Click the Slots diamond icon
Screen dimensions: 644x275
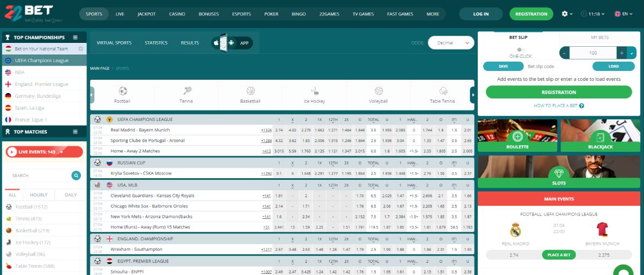coord(559,173)
